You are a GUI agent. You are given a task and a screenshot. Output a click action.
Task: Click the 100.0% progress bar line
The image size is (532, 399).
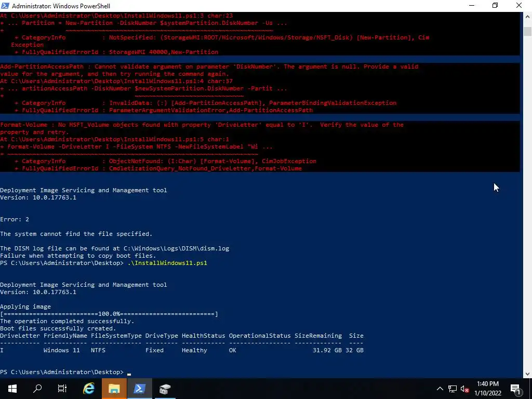pos(109,314)
